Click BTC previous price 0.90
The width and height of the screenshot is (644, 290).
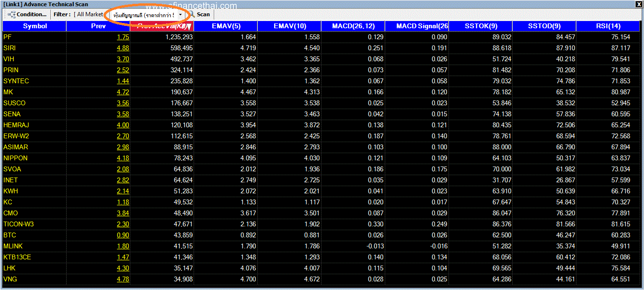tap(123, 235)
